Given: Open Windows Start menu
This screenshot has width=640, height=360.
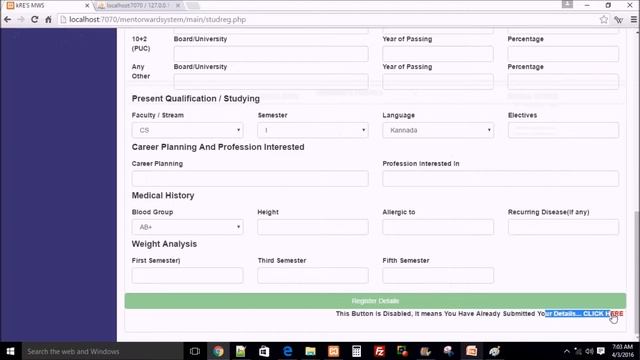Looking at the screenshot, I should [x=11, y=351].
